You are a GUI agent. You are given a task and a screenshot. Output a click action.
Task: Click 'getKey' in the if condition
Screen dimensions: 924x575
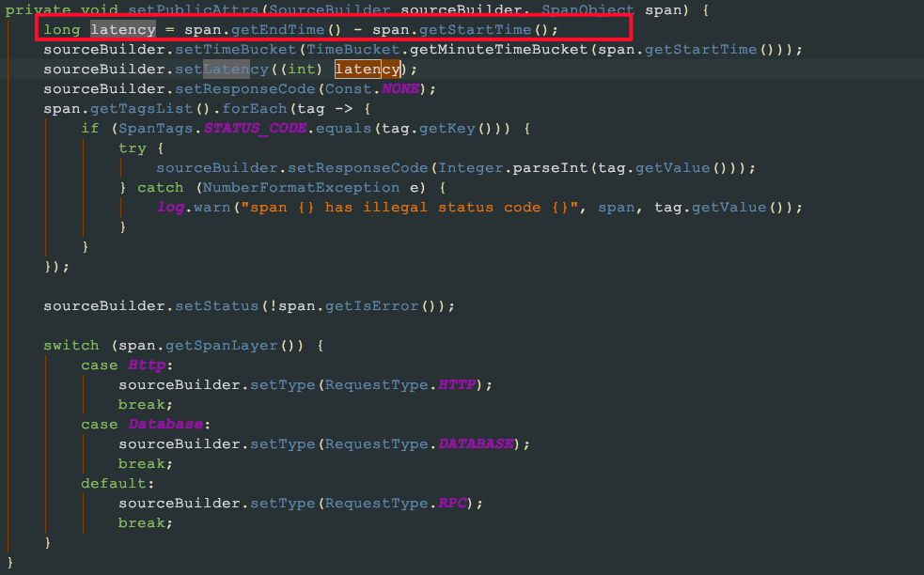(x=447, y=129)
